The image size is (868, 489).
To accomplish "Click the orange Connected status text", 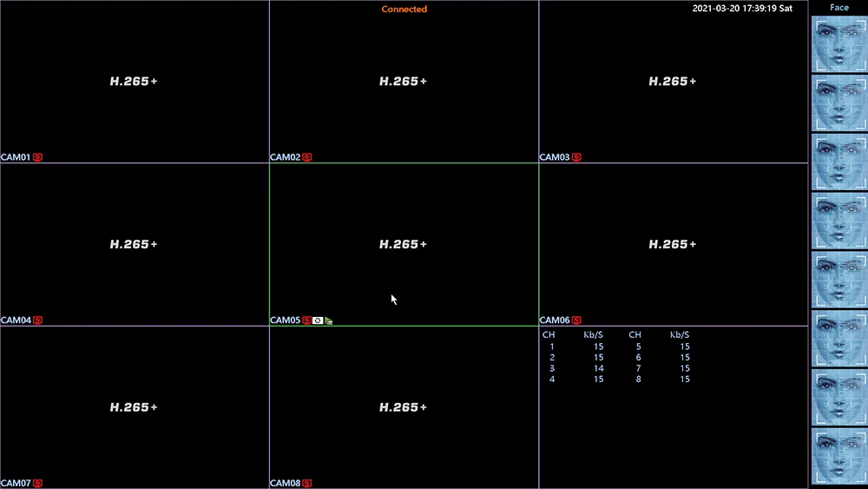I will point(404,9).
